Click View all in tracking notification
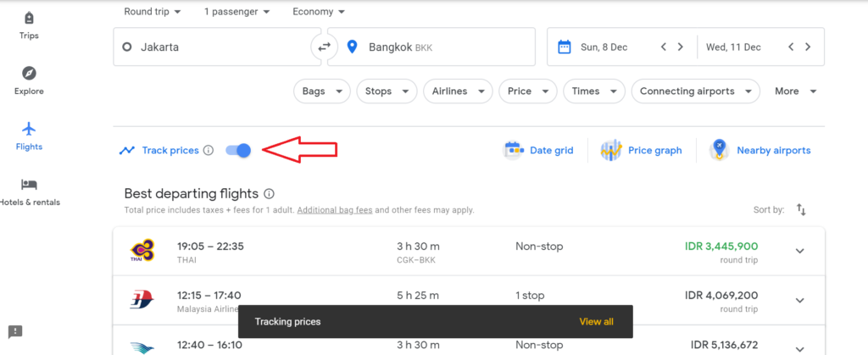The image size is (868, 355). pos(596,322)
